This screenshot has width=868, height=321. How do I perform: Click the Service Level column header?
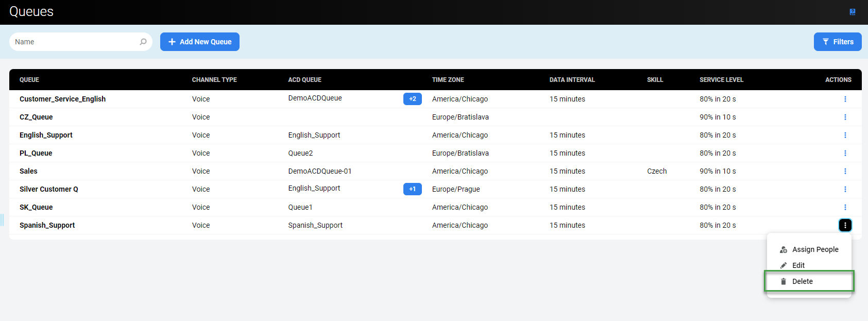[x=721, y=80]
